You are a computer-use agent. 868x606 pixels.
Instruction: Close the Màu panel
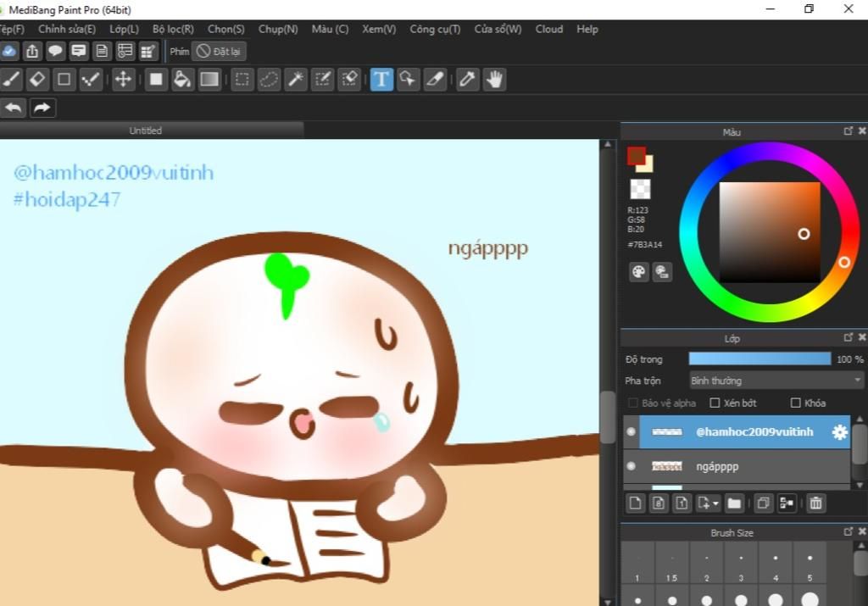pyautogui.click(x=862, y=131)
